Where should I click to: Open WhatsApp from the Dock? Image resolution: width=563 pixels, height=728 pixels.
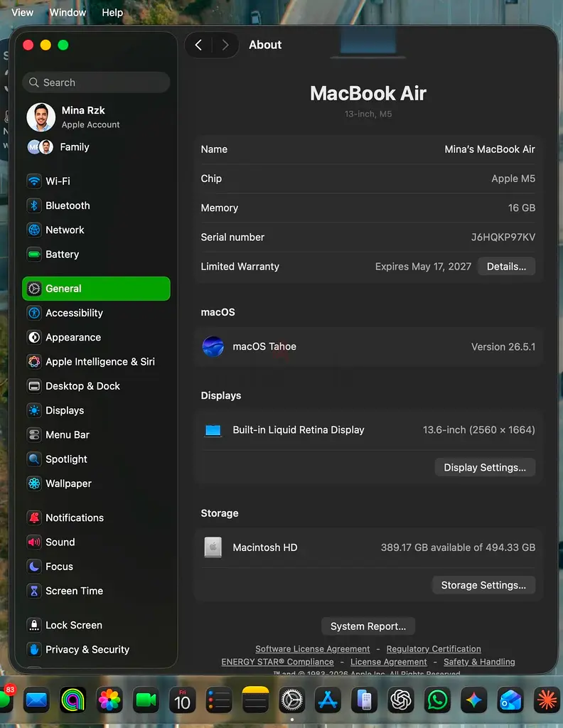pos(437,700)
